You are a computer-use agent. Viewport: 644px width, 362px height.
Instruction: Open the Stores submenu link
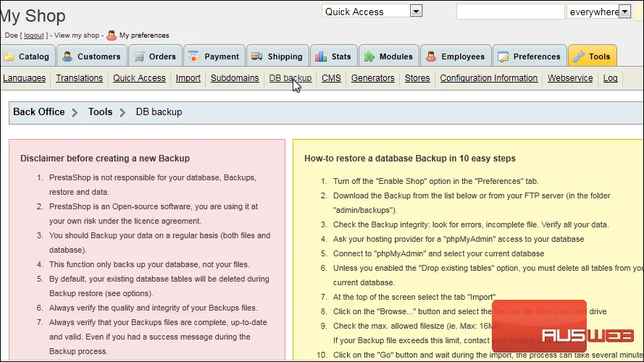click(x=417, y=78)
